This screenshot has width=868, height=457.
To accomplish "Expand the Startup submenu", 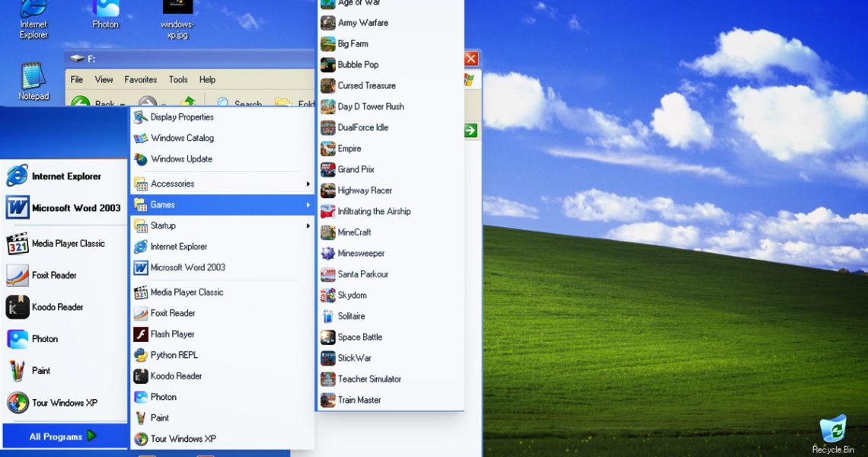I will point(222,226).
